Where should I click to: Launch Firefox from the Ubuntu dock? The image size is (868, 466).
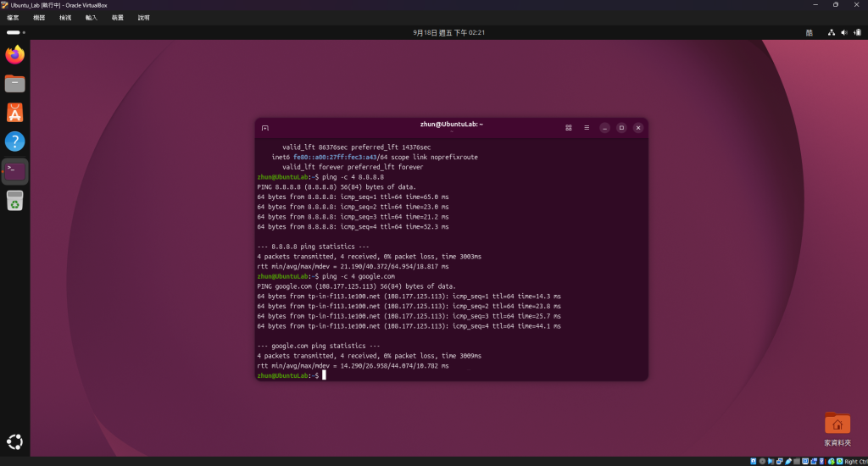click(x=15, y=55)
